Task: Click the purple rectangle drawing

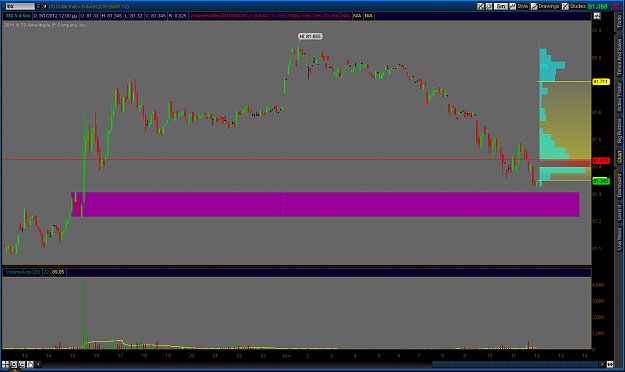Action: pos(325,205)
